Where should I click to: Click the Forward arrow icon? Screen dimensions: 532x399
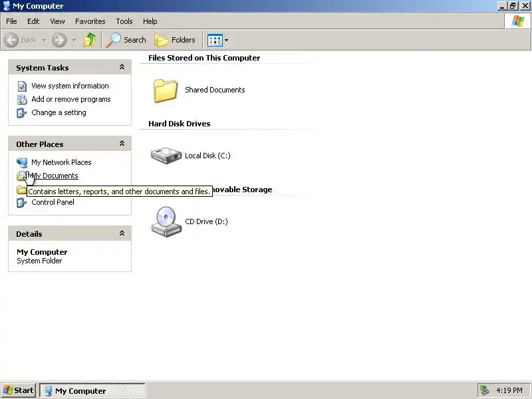59,40
